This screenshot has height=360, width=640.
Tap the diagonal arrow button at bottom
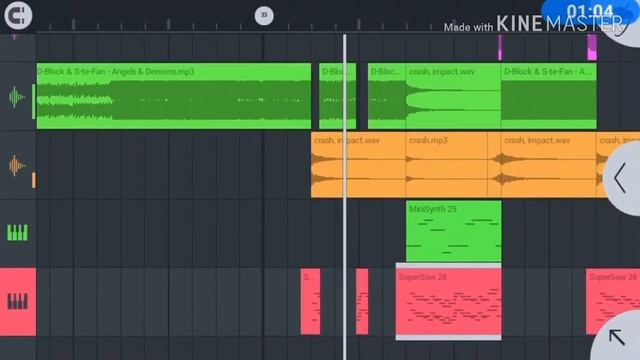coord(617,337)
